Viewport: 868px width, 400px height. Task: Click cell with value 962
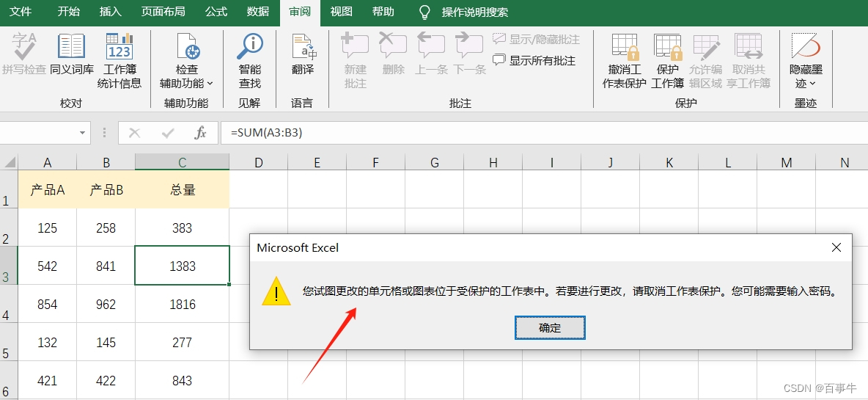[x=106, y=304]
